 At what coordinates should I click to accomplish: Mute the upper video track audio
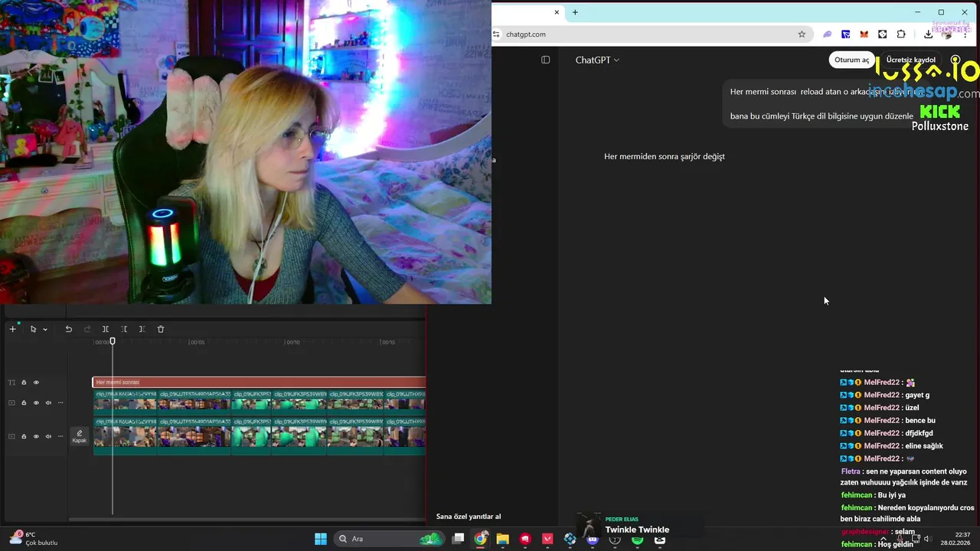click(48, 403)
